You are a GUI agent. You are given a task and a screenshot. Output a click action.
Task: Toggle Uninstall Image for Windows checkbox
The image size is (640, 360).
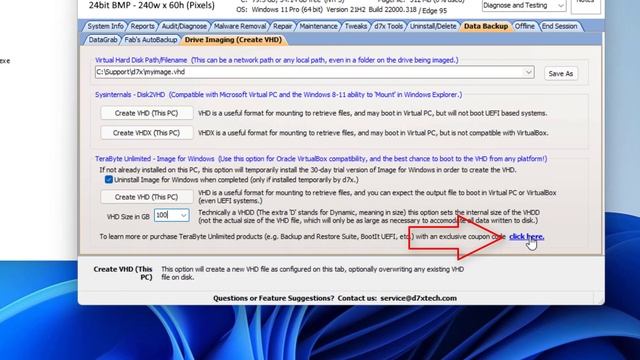[109, 180]
